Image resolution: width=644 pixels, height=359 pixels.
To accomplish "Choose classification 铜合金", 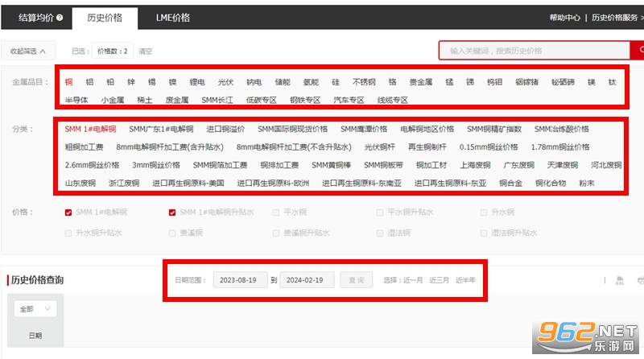I will pos(510,184).
